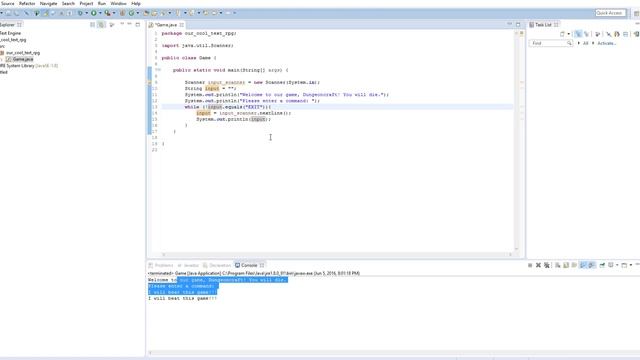Select Game.java in Package Explorer

tap(20, 59)
